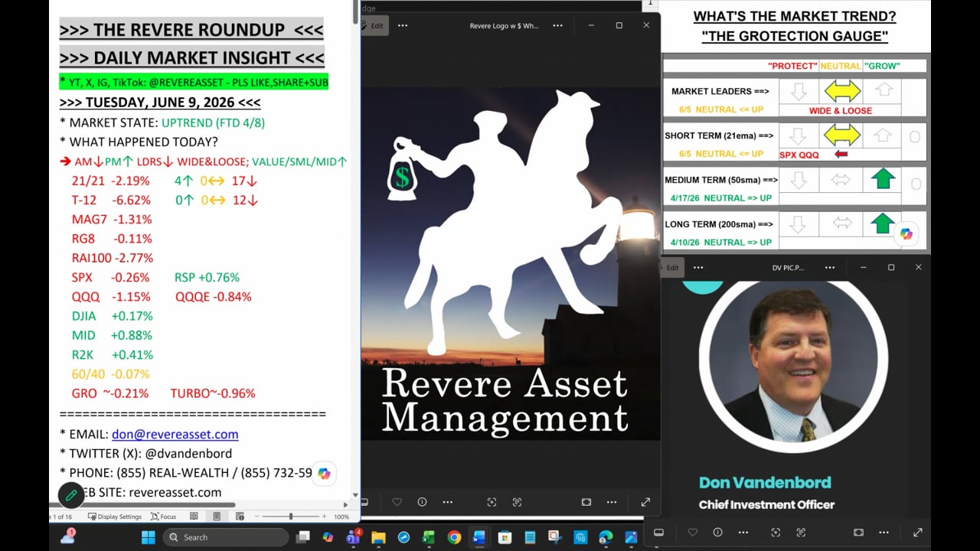The width and height of the screenshot is (980, 551).
Task: Click the Copilot icon in the Grotection Gauge document
Action: [x=906, y=234]
